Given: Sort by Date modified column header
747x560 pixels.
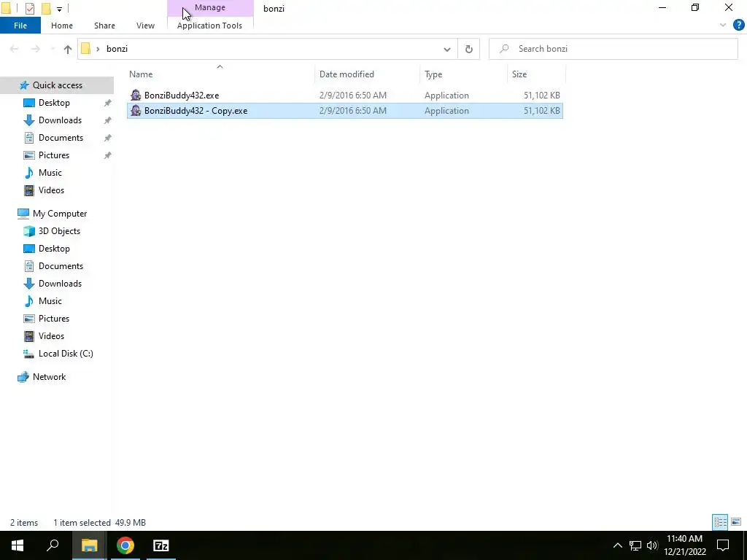Looking at the screenshot, I should point(367,74).
